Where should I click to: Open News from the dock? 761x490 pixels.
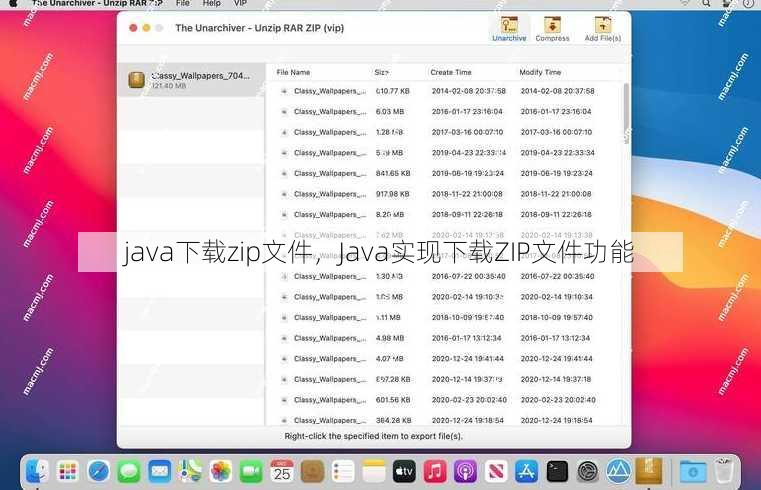coord(496,471)
